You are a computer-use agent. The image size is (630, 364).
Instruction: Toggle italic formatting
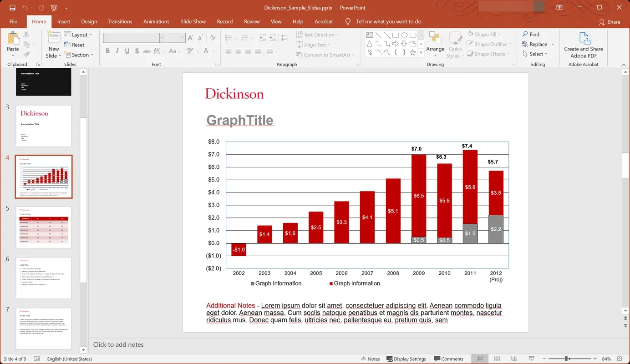[x=117, y=51]
